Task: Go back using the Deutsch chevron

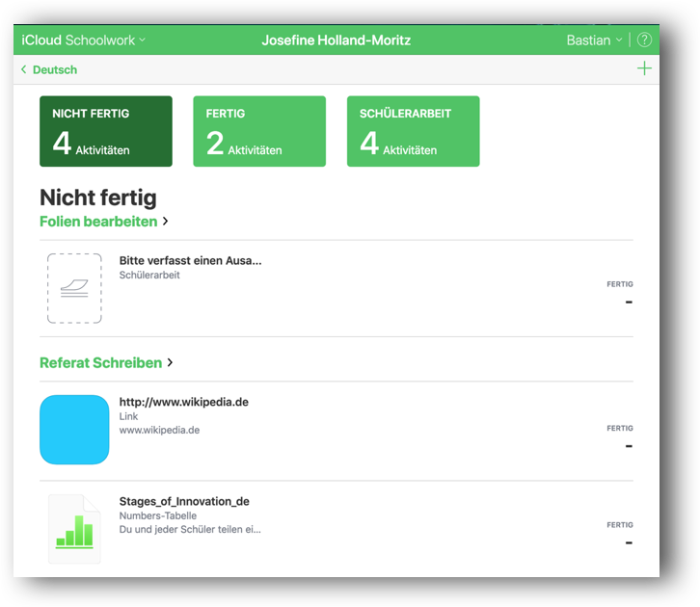Action: [49, 69]
